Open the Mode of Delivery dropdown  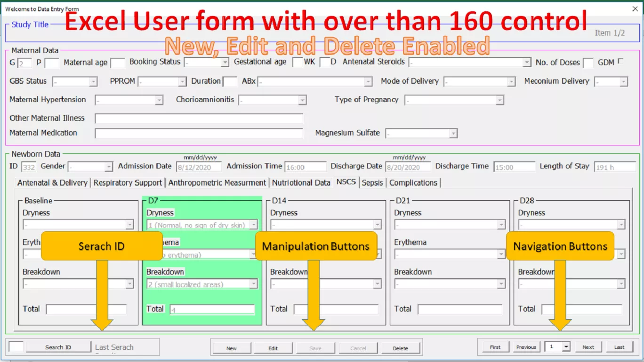(x=511, y=82)
